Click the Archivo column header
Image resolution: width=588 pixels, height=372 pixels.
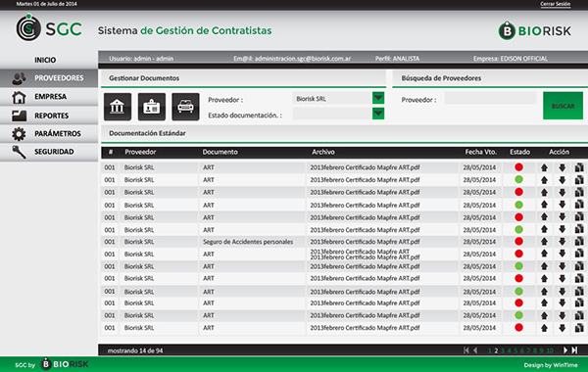pyautogui.click(x=323, y=152)
